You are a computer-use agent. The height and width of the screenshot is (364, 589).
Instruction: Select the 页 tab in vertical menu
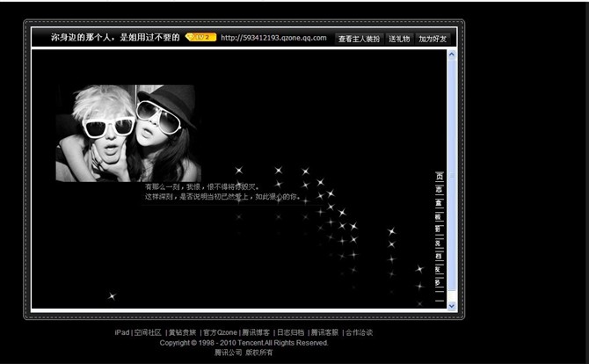coord(439,177)
